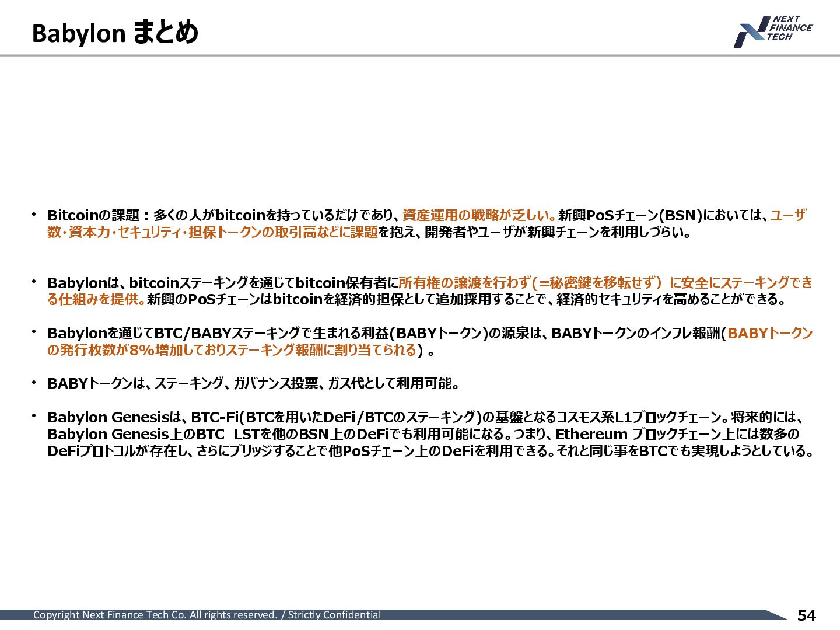
Task: Click the copyright footer text
Action: click(207, 615)
